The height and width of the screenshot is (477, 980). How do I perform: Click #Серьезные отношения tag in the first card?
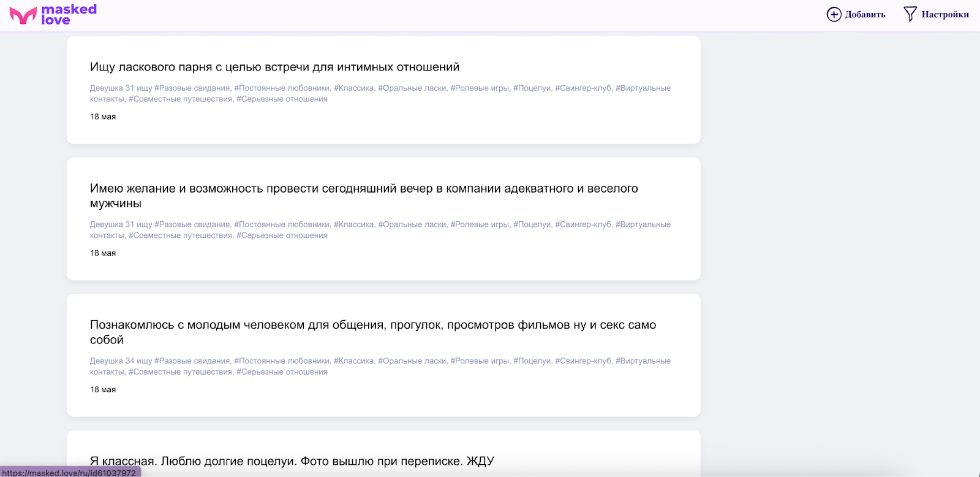pyautogui.click(x=282, y=99)
